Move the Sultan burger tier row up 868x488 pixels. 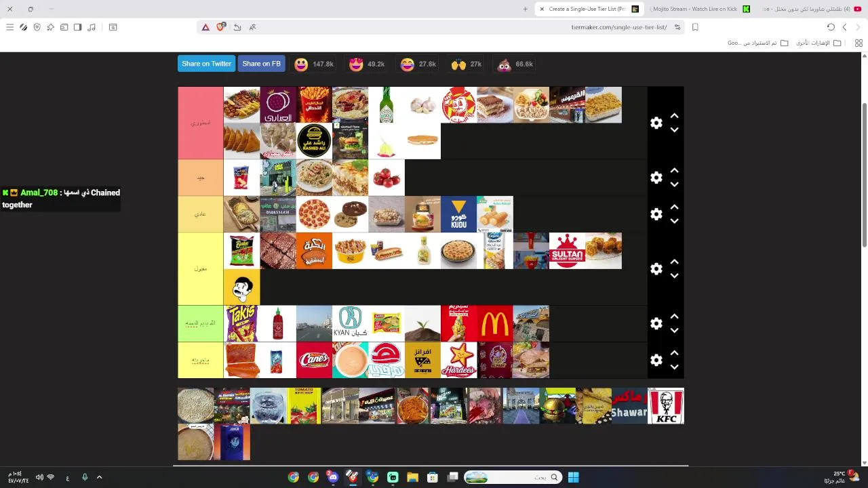pos(674,262)
